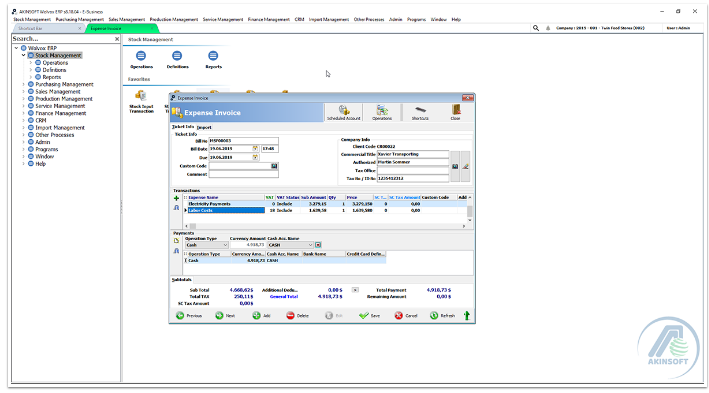709x393 pixels.
Task: Click the green up arrow in invoice footer
Action: pos(467,316)
